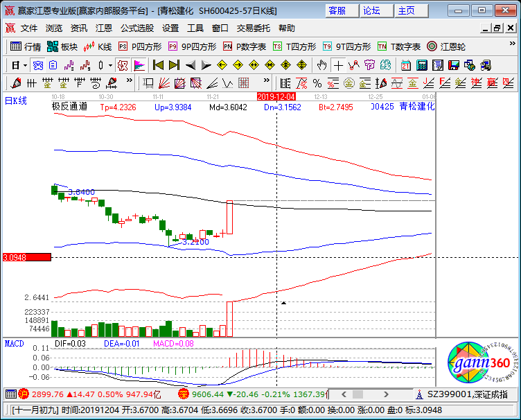The image size is (521, 420).
Task: Jump to first bar icon
Action: click(x=158, y=65)
